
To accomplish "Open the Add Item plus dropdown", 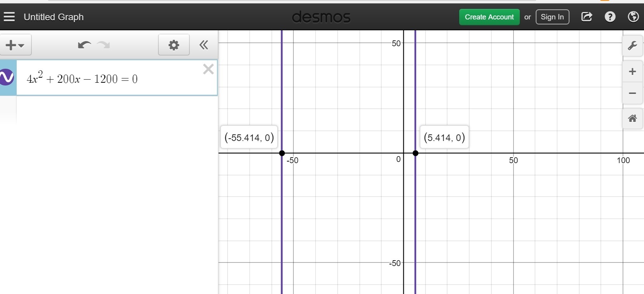I will (x=16, y=45).
